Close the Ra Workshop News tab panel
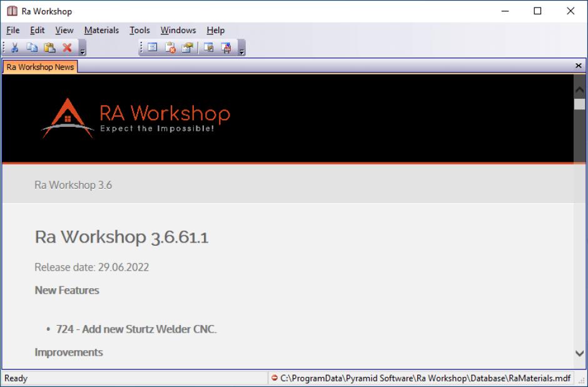The width and height of the screenshot is (588, 387). pyautogui.click(x=578, y=66)
